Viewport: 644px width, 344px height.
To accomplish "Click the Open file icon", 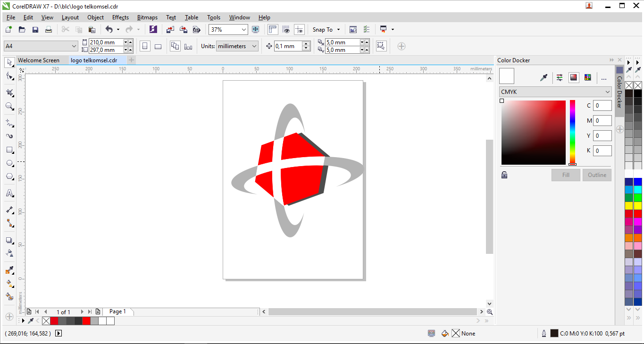I will pyautogui.click(x=22, y=29).
